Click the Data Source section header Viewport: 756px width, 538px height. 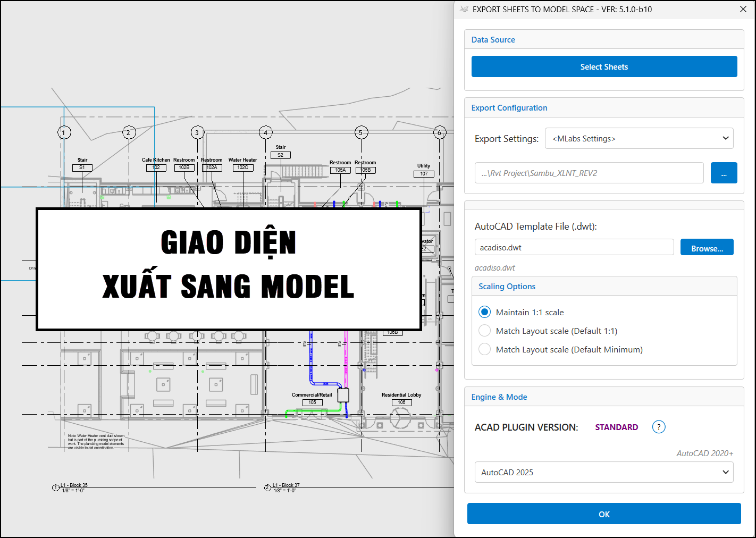coord(493,40)
